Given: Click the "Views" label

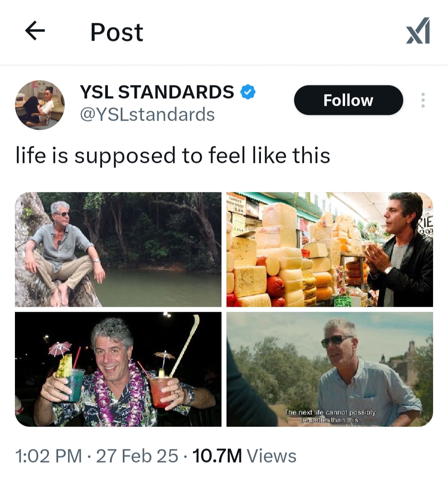Looking at the screenshot, I should pos(272,456).
